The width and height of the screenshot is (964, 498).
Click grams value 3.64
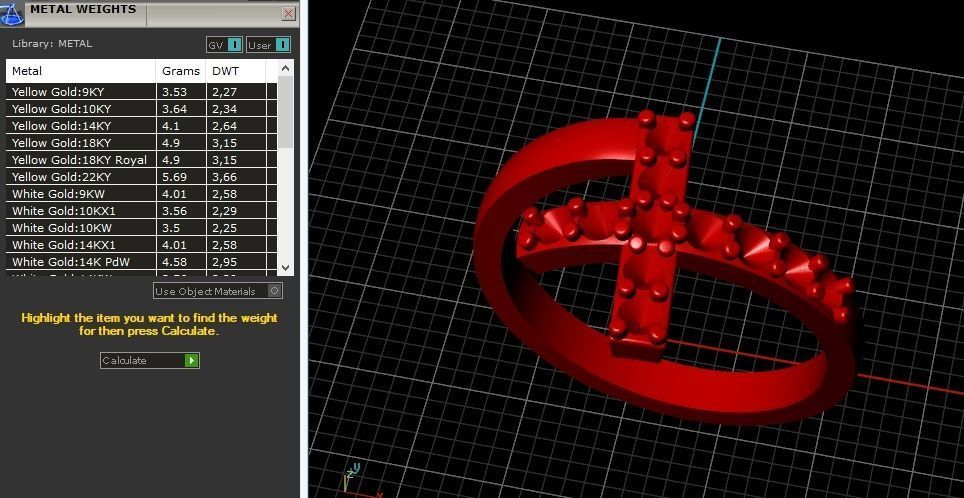pos(174,109)
